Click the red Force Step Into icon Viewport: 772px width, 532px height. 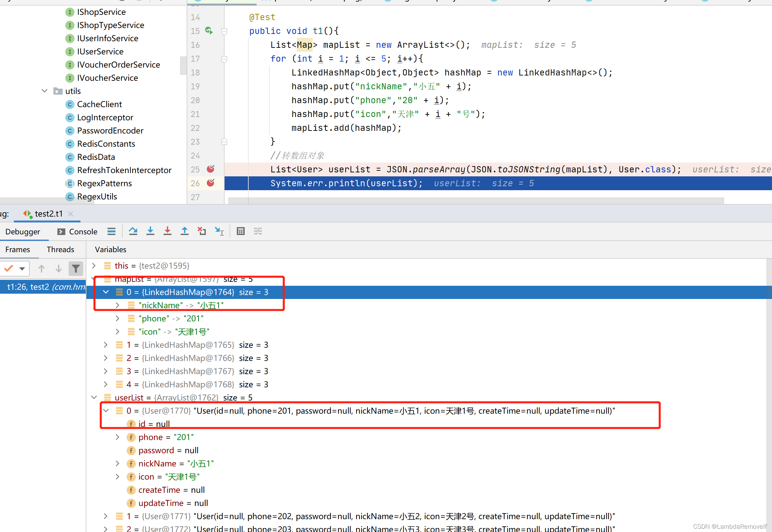click(x=168, y=231)
